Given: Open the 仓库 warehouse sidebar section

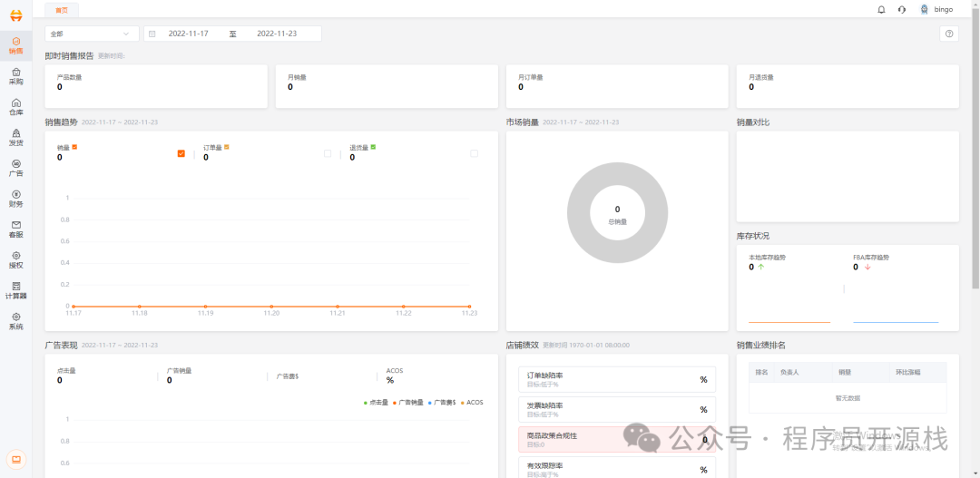Looking at the screenshot, I should click(x=16, y=107).
